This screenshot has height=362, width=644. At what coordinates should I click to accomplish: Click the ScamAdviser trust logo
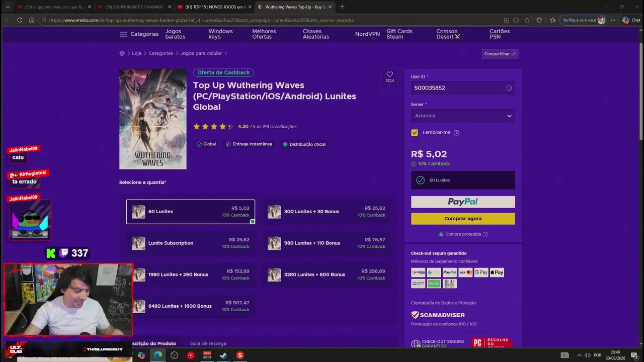tap(438, 315)
